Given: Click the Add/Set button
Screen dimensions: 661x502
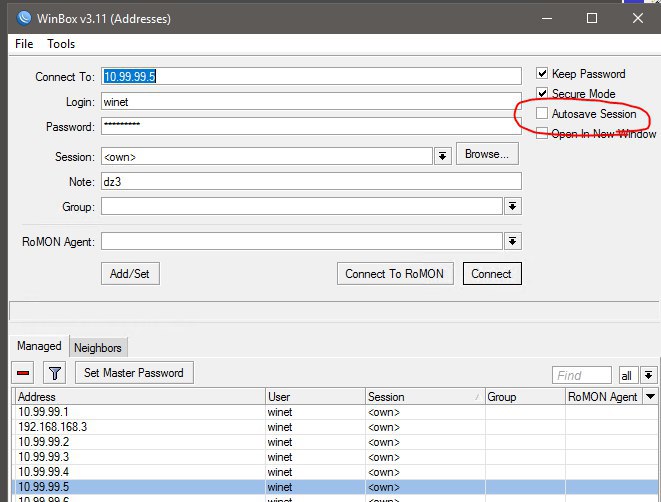Looking at the screenshot, I should pyautogui.click(x=130, y=274).
